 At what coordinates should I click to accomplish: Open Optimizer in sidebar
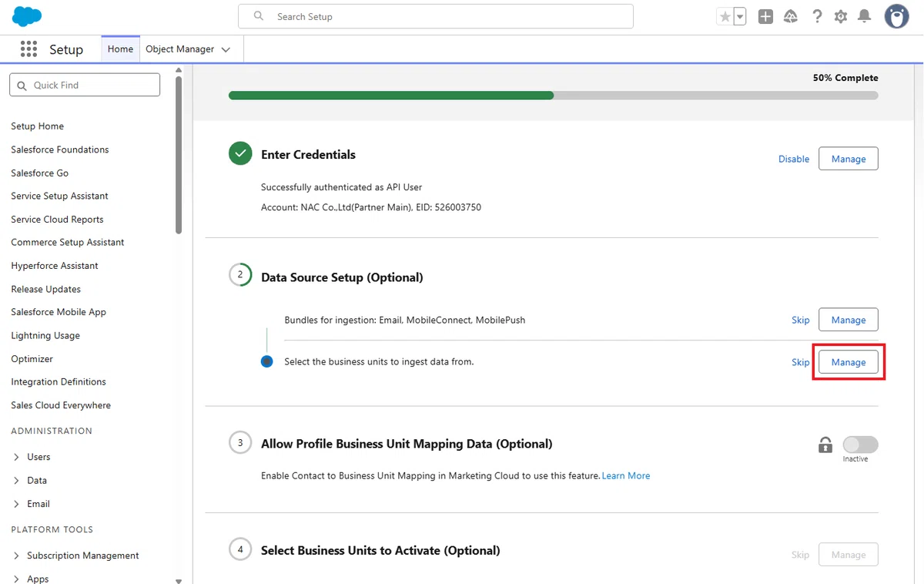click(x=32, y=359)
